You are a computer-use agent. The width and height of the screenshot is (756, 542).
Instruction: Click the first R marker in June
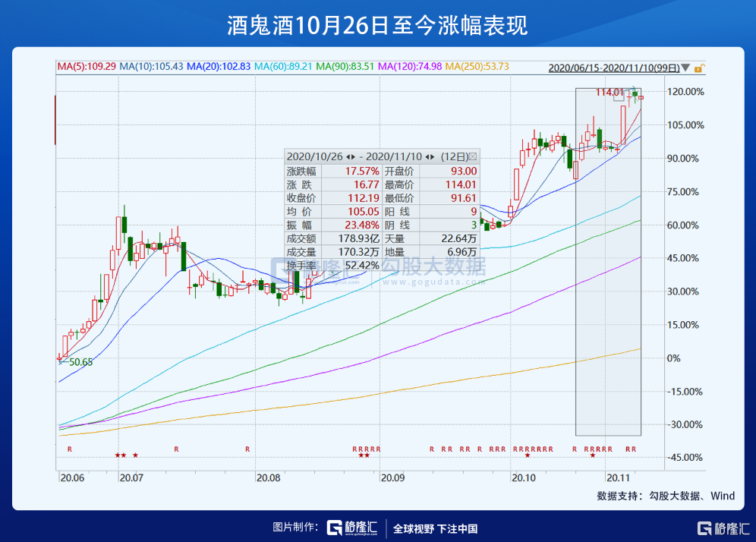[70, 449]
